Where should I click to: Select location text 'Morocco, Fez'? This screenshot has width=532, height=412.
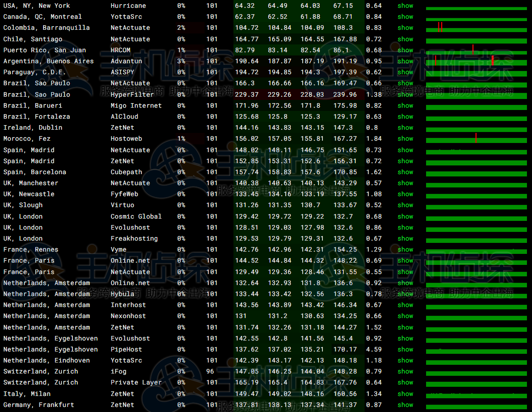27,139
